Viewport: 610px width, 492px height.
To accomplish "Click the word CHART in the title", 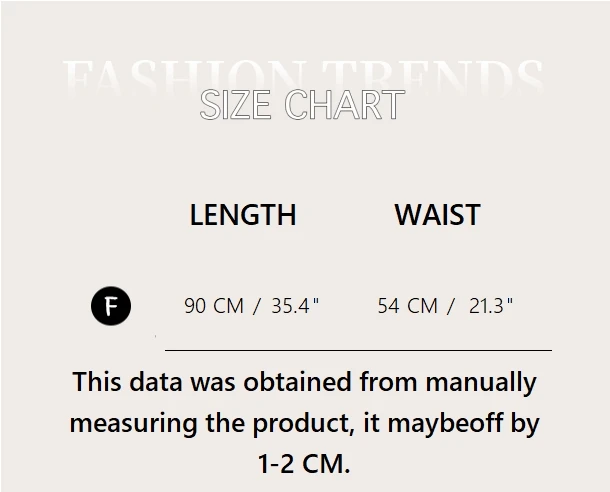I will click(x=344, y=105).
